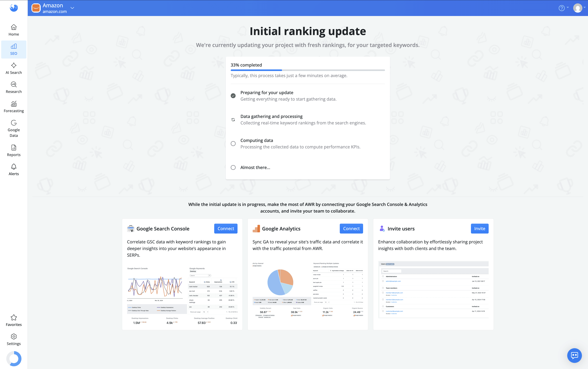This screenshot has height=369, width=588.
Task: Click 'Preparing for your update' step title
Action: click(x=267, y=92)
